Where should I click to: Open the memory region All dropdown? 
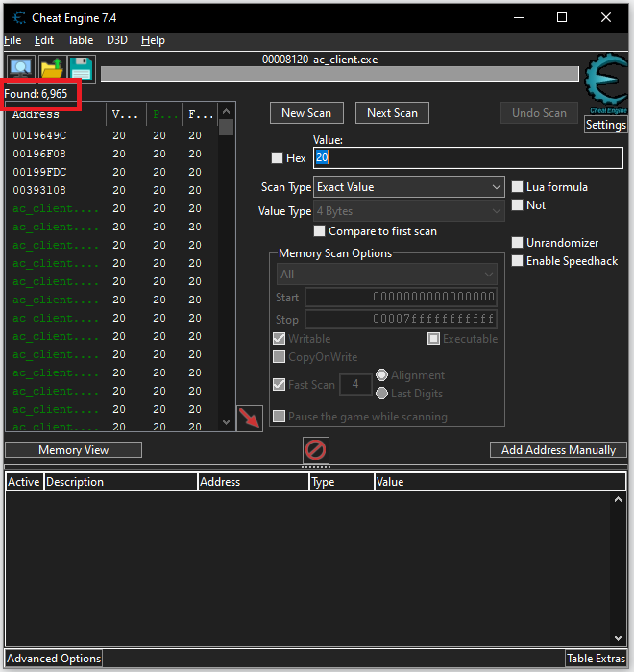[386, 275]
